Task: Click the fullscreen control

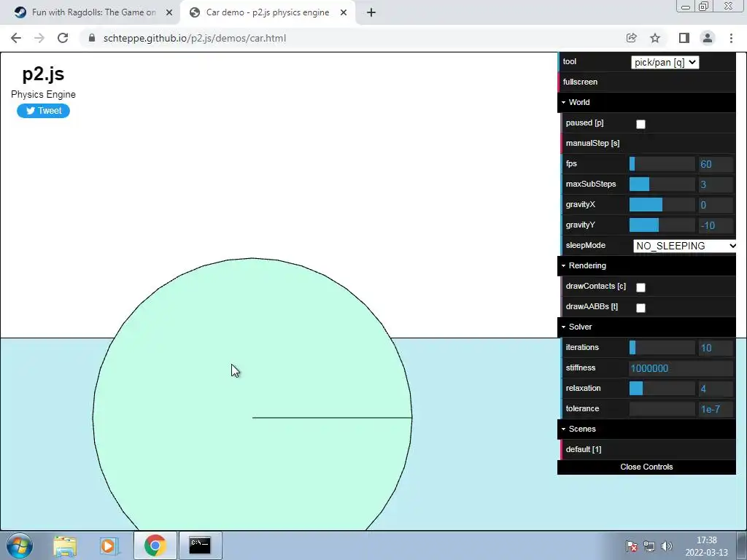Action: [x=646, y=82]
